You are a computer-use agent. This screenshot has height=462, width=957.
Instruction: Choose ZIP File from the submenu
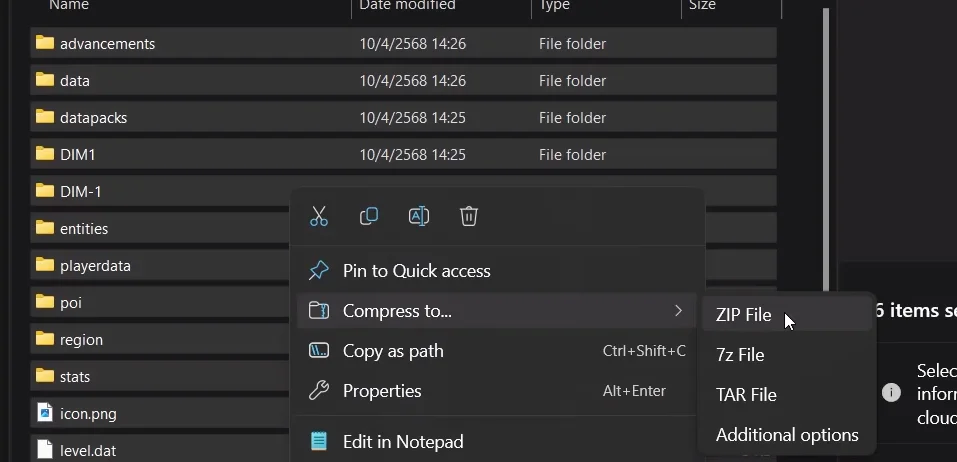tap(743, 315)
